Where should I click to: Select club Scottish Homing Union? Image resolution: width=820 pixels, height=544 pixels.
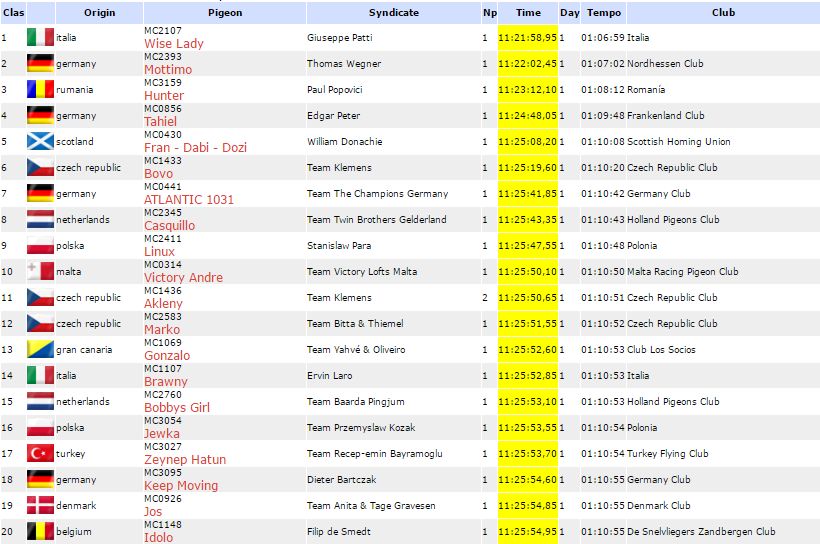coord(679,142)
